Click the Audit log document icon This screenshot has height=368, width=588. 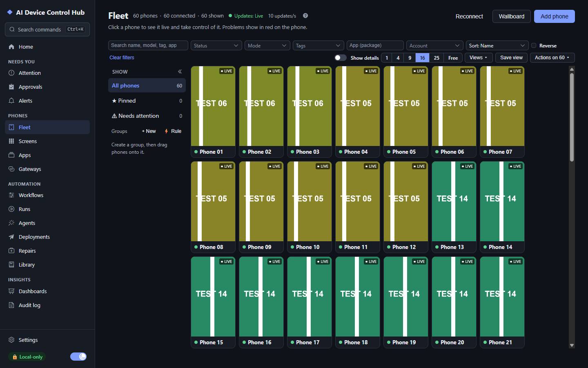tap(11, 305)
